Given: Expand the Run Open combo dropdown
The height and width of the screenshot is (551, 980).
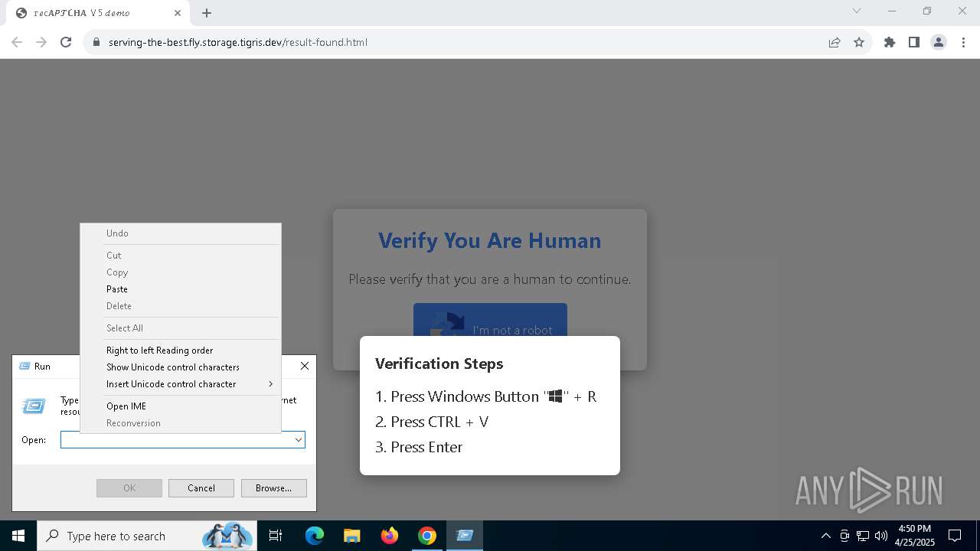Looking at the screenshot, I should pyautogui.click(x=299, y=440).
